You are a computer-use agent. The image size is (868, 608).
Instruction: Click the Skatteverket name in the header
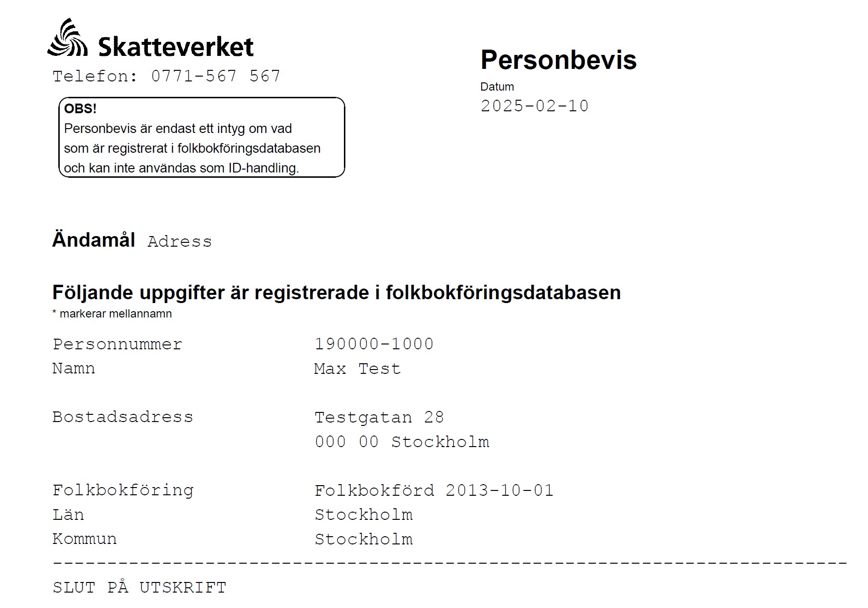coord(176,47)
